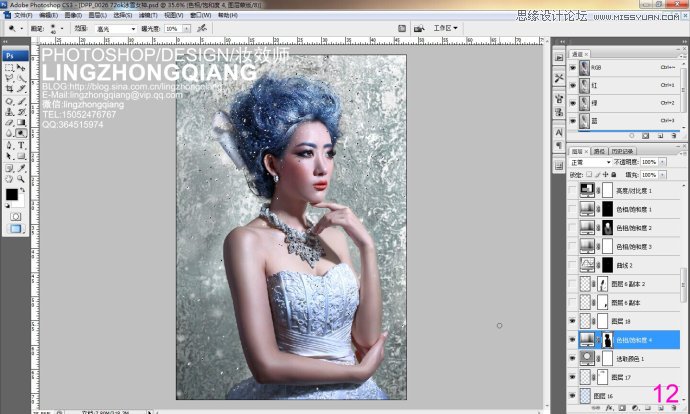Switch to the 历史记录 tab

click(622, 151)
